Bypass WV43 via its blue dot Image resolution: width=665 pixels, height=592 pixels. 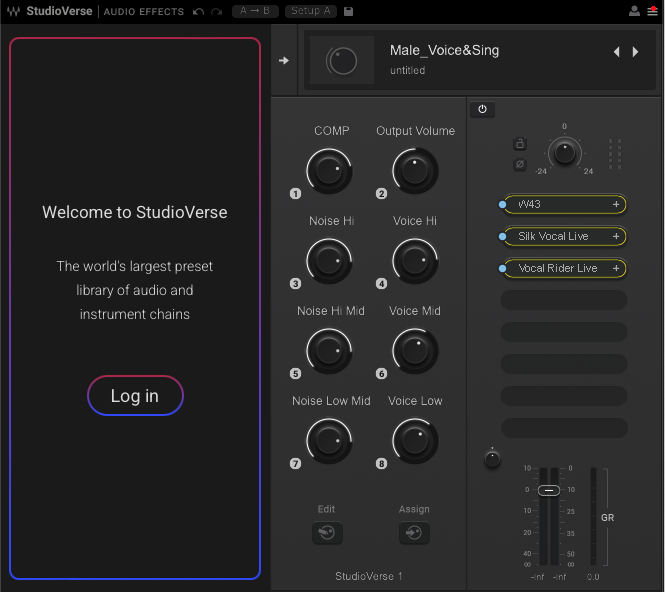pos(502,205)
